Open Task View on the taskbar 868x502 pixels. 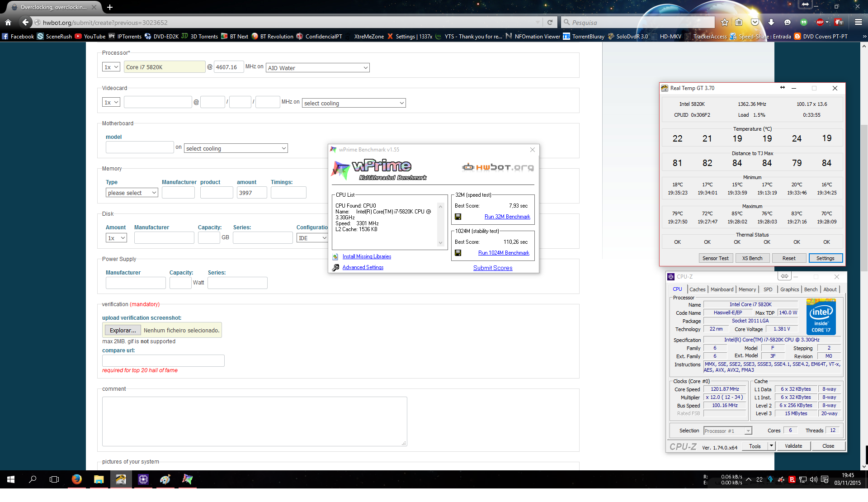point(54,479)
